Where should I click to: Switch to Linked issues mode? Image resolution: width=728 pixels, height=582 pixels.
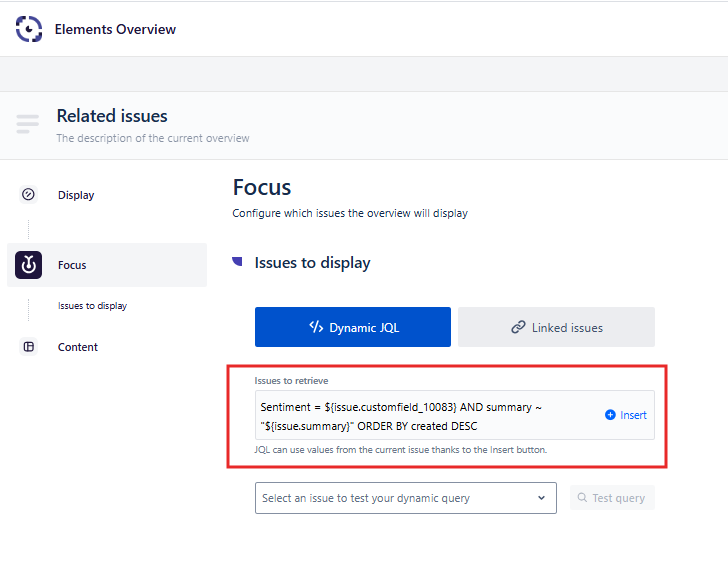556,327
